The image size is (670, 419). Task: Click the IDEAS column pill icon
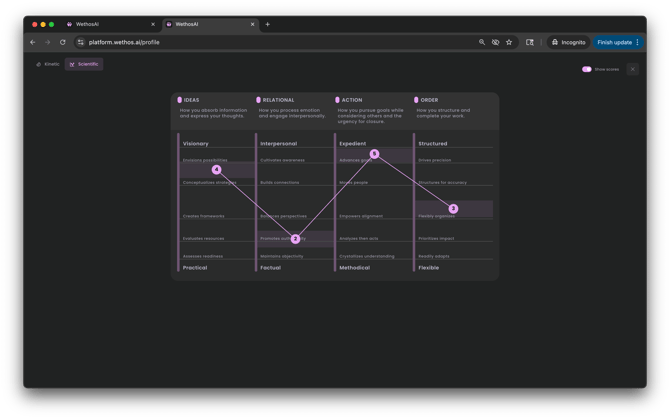pos(180,100)
